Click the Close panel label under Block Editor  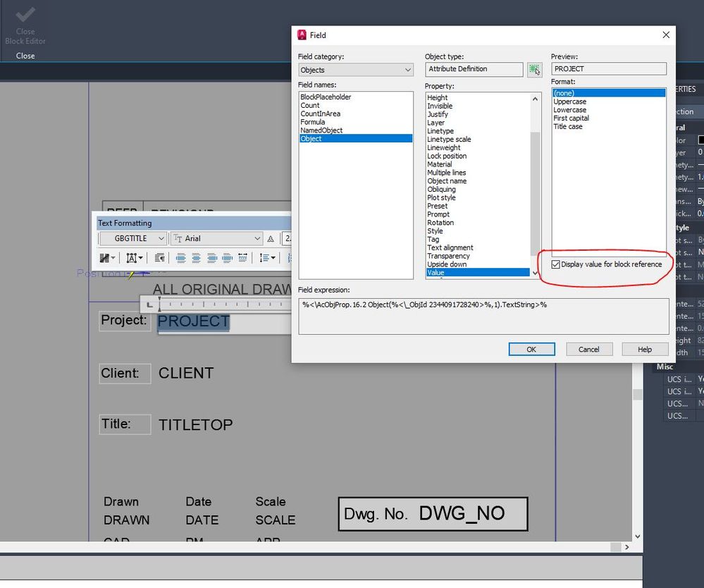tap(25, 56)
